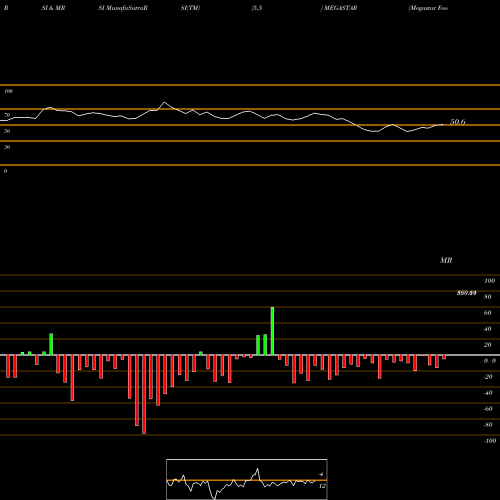Click the '(5,5' parameter text in header
This screenshot has width=500, height=500.
(257, 8)
